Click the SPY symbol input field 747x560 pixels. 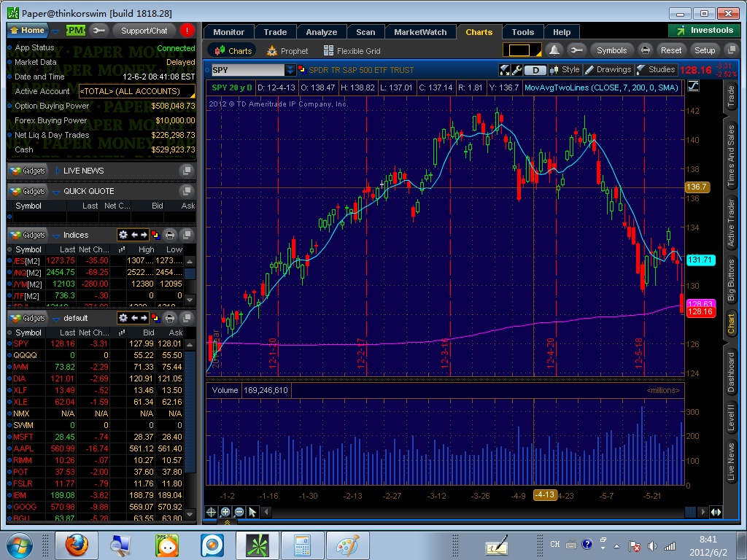coord(248,70)
